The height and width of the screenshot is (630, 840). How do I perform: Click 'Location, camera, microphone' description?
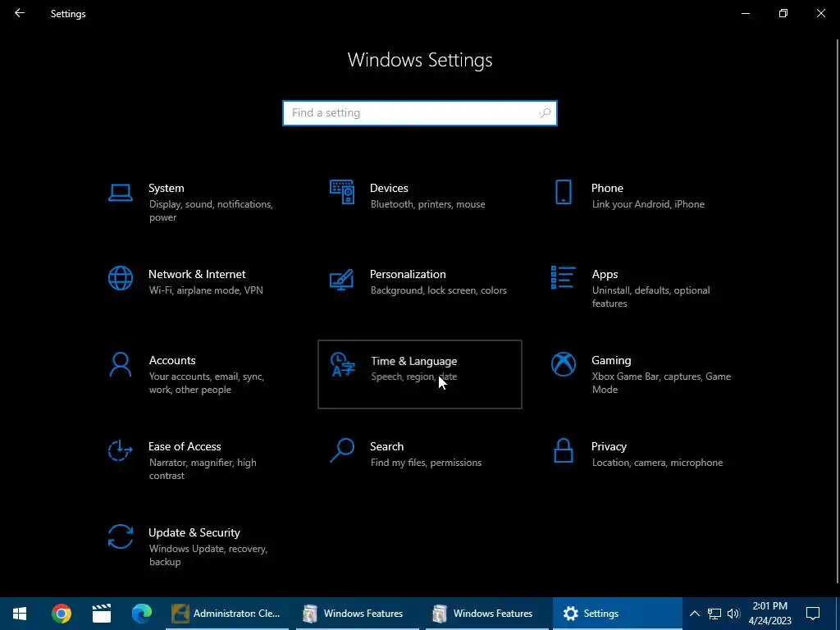tap(657, 463)
